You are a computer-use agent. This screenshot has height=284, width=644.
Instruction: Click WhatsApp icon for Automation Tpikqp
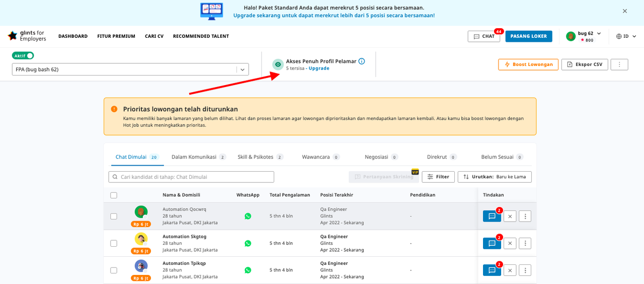[x=248, y=270]
